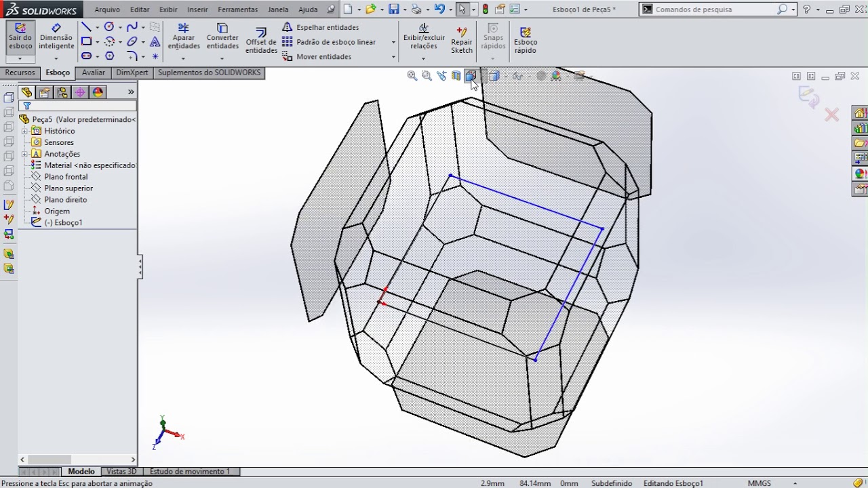Open the Inserir menu
The height and width of the screenshot is (488, 868).
(197, 9)
